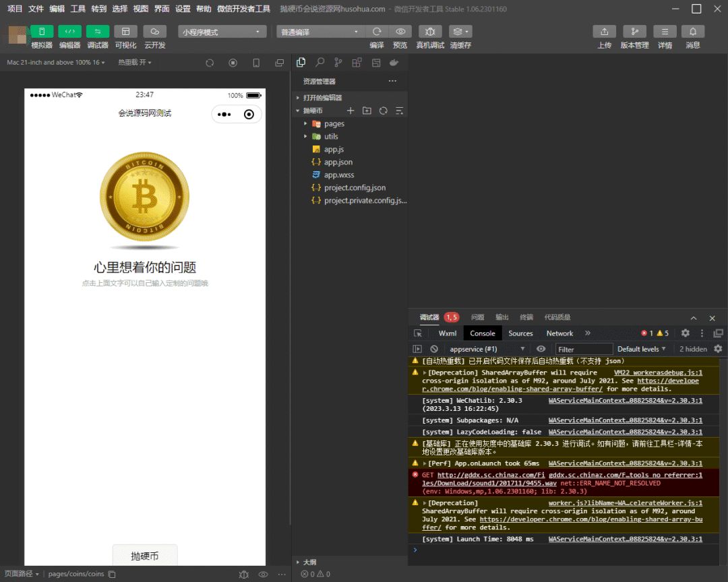
Task: Collapse the debugger panel with the caret
Action: click(x=694, y=319)
